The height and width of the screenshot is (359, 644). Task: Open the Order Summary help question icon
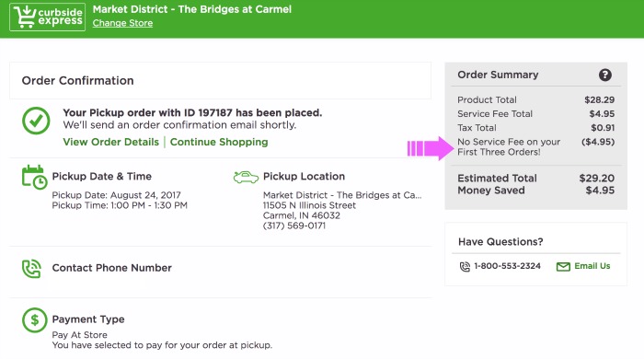(604, 75)
